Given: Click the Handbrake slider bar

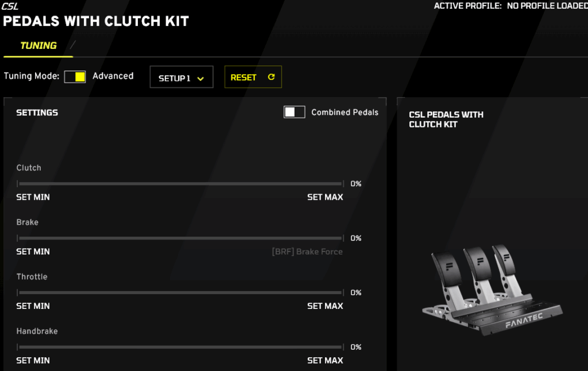Looking at the screenshot, I should point(180,347).
